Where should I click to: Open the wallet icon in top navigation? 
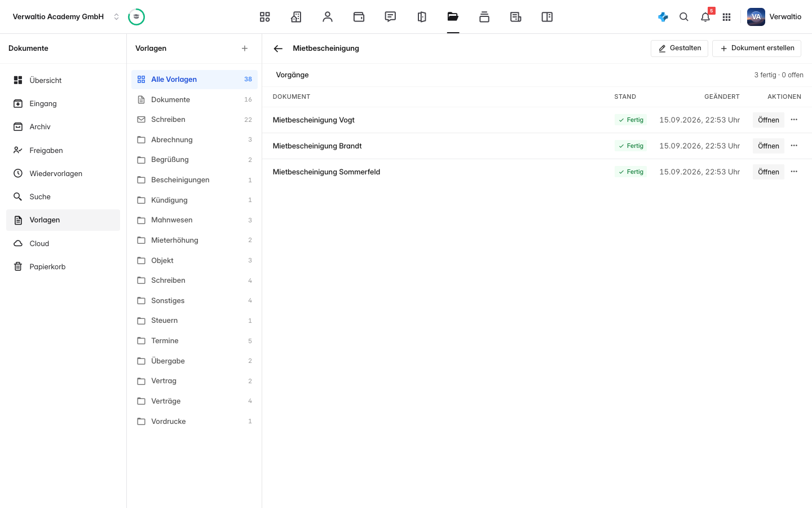pyautogui.click(x=359, y=17)
